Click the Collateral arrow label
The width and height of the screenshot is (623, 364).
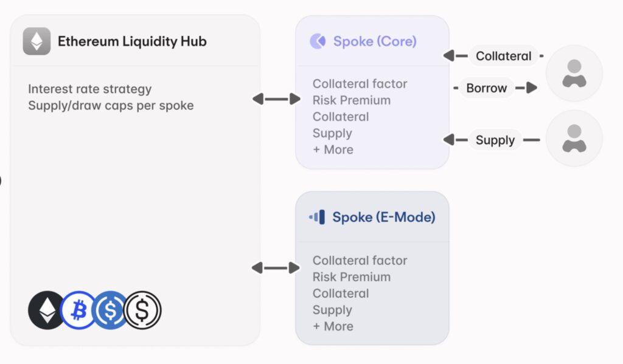[x=503, y=56]
